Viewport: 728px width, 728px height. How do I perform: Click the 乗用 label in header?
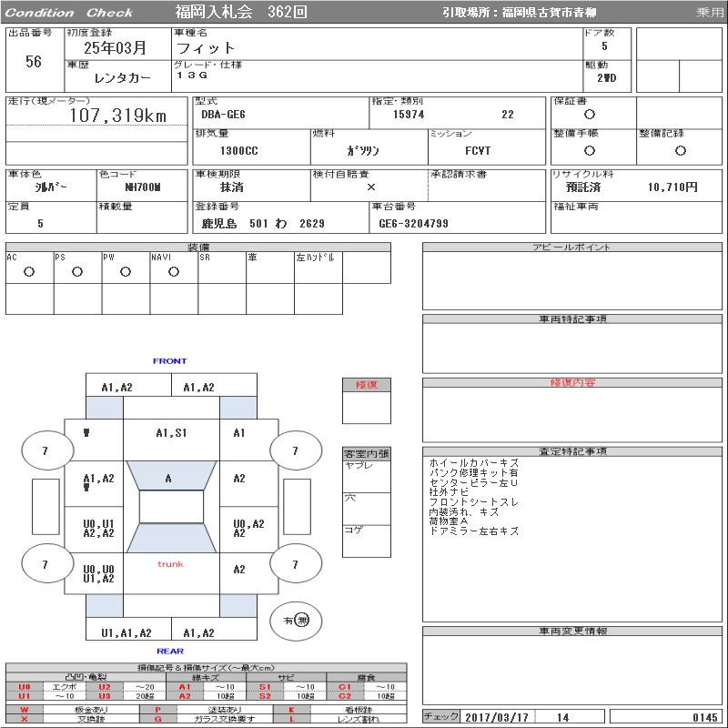[710, 13]
